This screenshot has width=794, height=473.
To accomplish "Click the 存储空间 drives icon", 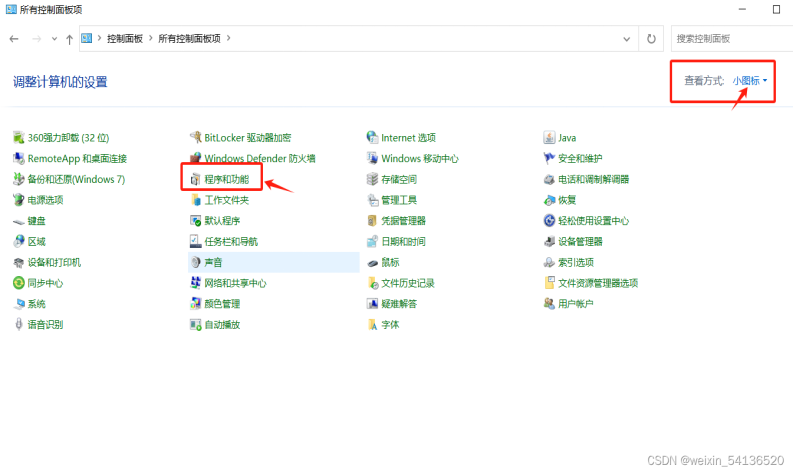I will point(372,179).
